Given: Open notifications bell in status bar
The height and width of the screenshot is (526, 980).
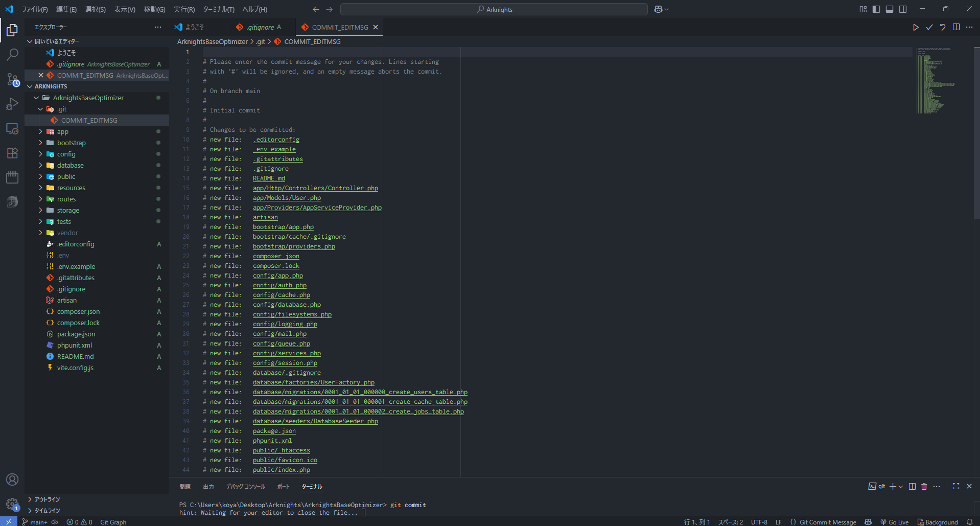Looking at the screenshot, I should click(x=970, y=522).
